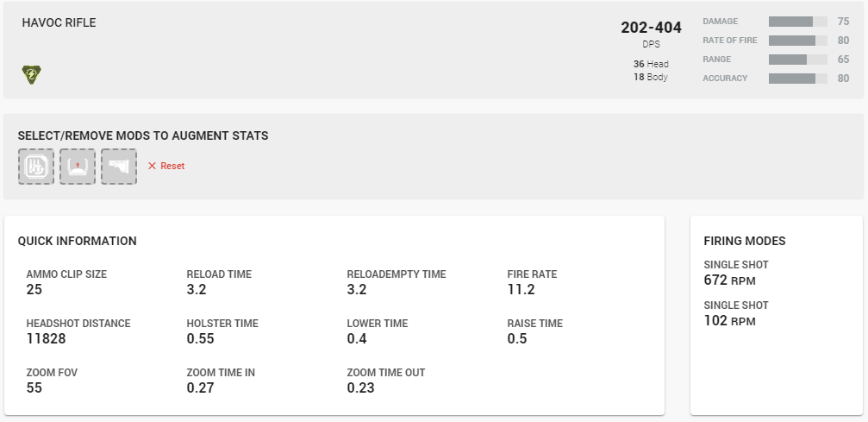868x422 pixels.
Task: Click the Headshot Distance value 11828
Action: click(x=46, y=339)
